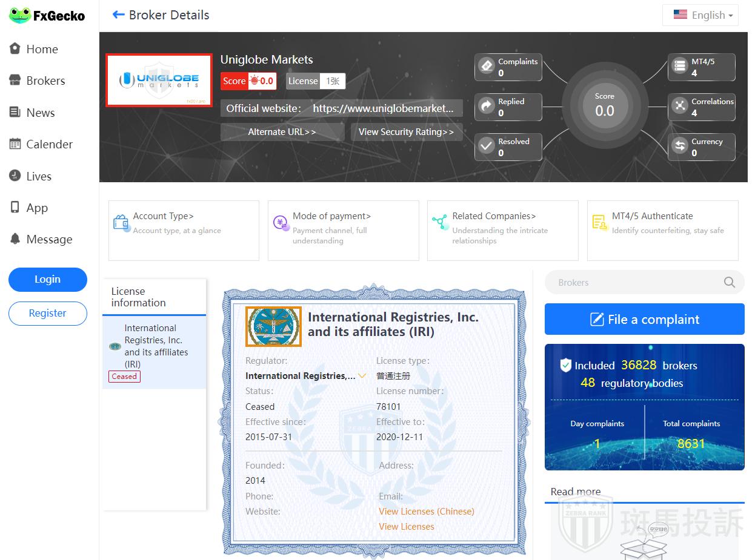Viewport: 755px width, 560px height.
Task: Click the search magnifier icon in Brokers field
Action: point(730,282)
